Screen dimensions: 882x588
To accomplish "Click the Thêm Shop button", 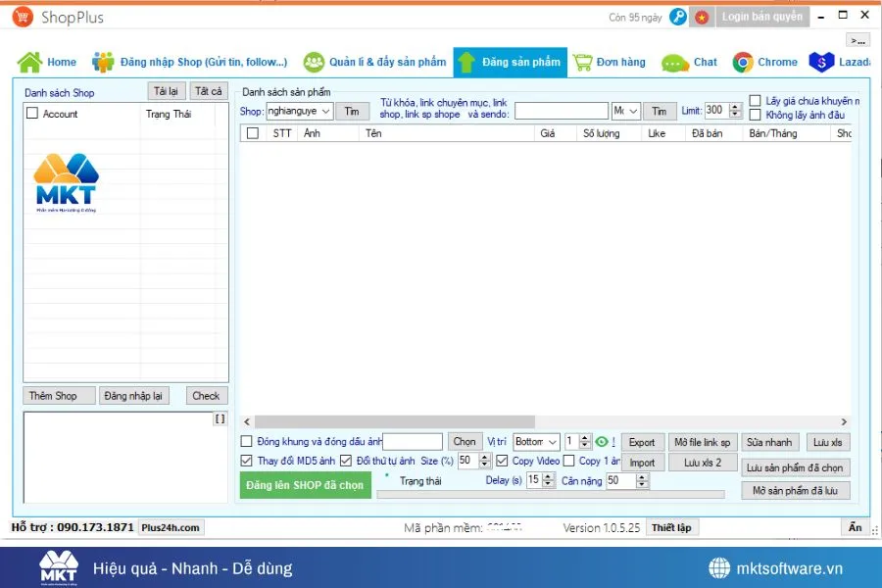I will pyautogui.click(x=58, y=395).
